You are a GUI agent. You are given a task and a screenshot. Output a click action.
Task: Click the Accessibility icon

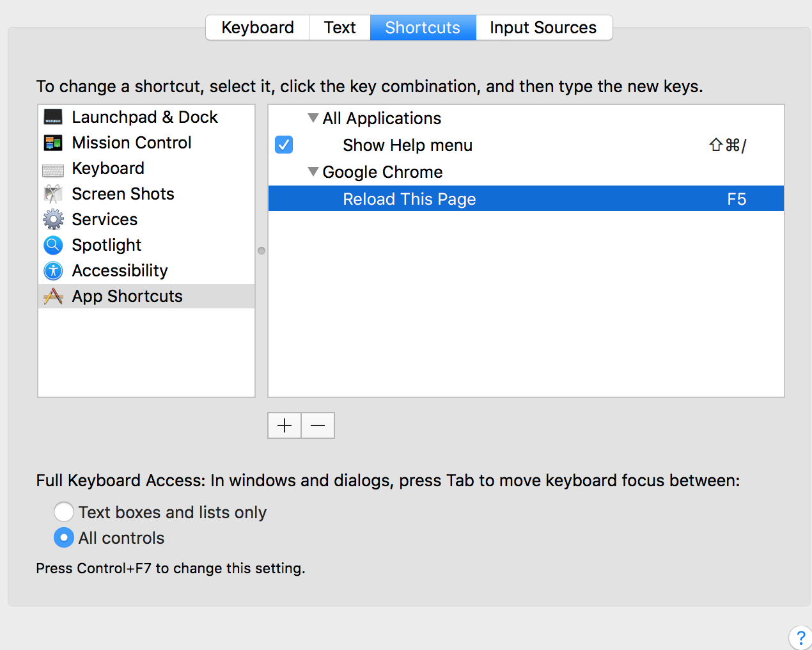[x=53, y=271]
